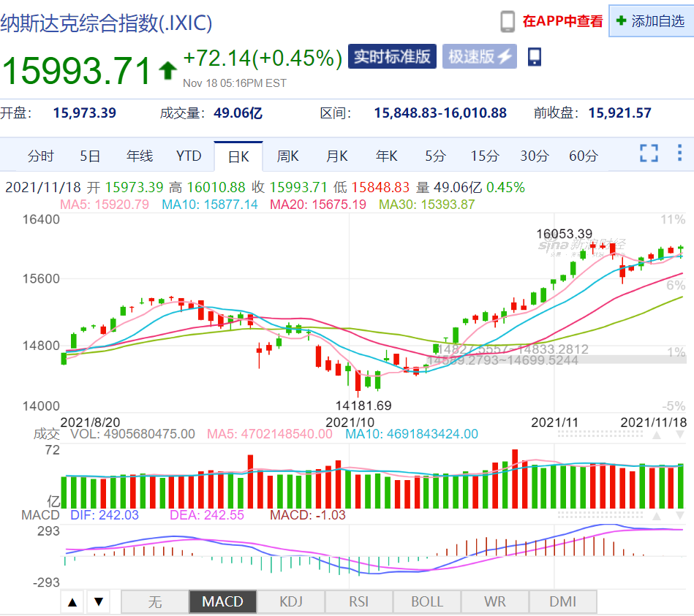The height and width of the screenshot is (616, 694).
Task: Click the 2021/11/18 date axis label
Action: coord(654,422)
